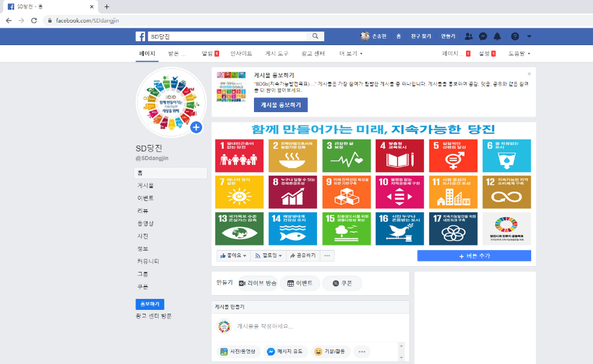Click the search magnifier button
593x364 pixels.
click(x=315, y=36)
